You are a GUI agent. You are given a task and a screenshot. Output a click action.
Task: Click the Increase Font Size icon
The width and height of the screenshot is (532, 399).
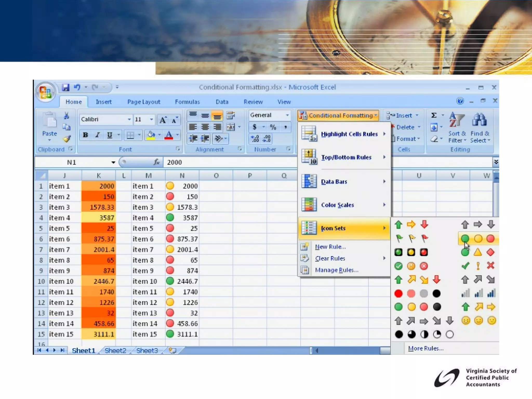tap(163, 120)
